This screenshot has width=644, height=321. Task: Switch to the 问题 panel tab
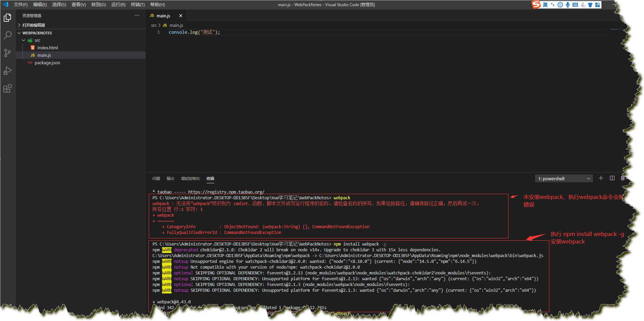156,179
